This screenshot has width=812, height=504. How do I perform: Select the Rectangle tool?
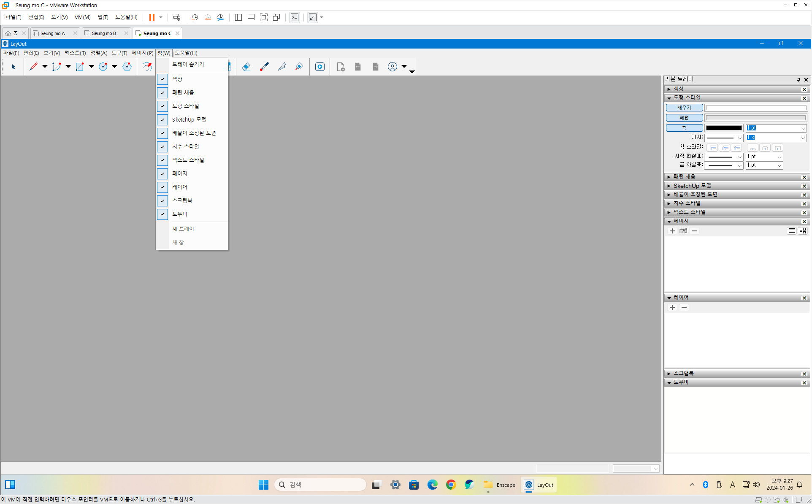80,67
